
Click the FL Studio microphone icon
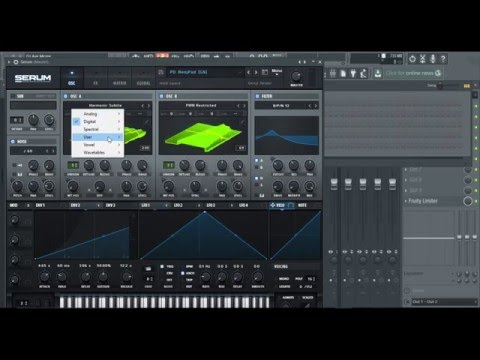(x=433, y=59)
